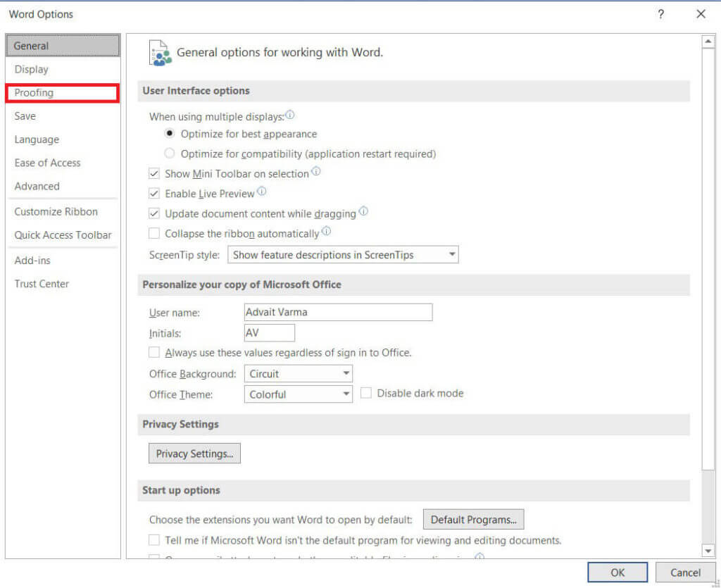721x588 pixels.
Task: Check Always use these values regardless
Action: click(x=154, y=353)
